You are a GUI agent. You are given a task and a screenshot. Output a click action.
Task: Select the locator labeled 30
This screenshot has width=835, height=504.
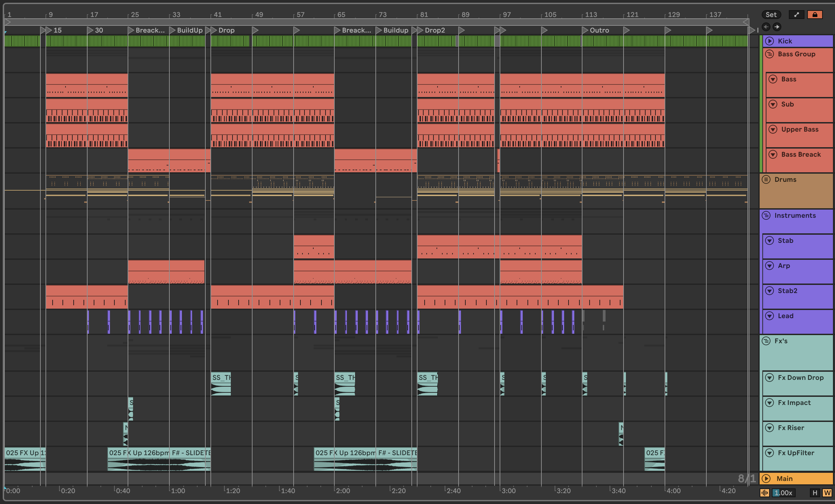pos(95,30)
